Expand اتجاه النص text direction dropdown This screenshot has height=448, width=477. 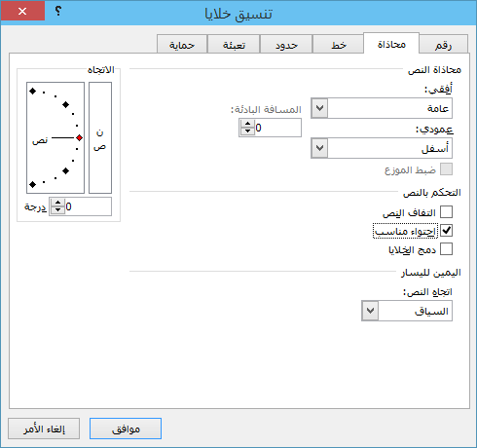(x=407, y=311)
